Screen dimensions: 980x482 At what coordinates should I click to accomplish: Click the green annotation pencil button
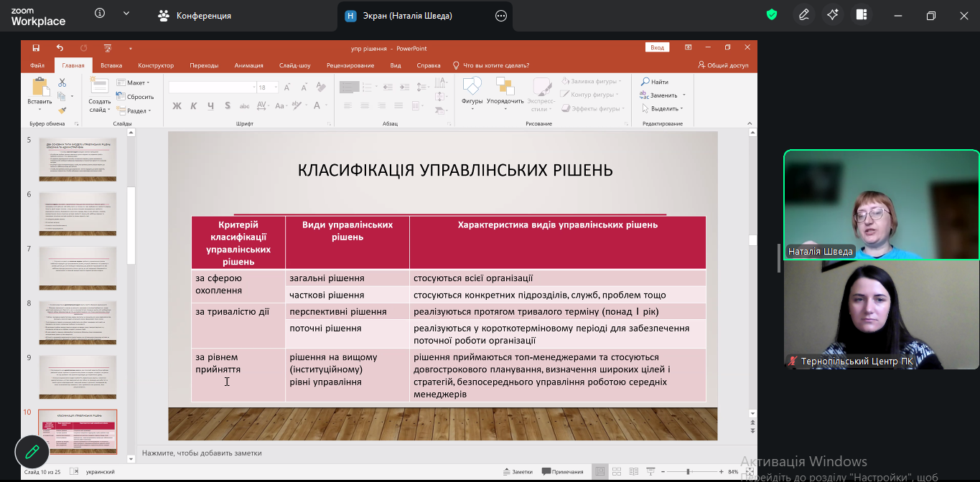click(32, 452)
